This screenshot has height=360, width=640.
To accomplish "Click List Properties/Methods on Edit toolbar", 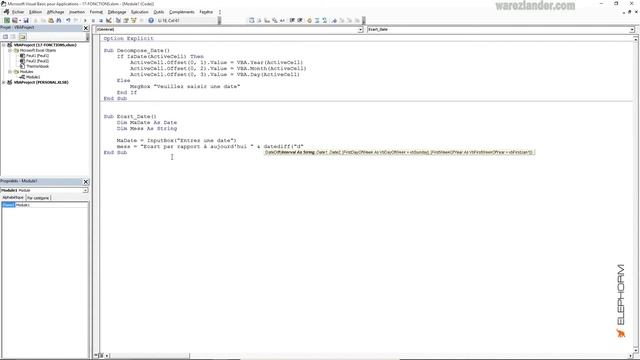I will pos(251,20).
